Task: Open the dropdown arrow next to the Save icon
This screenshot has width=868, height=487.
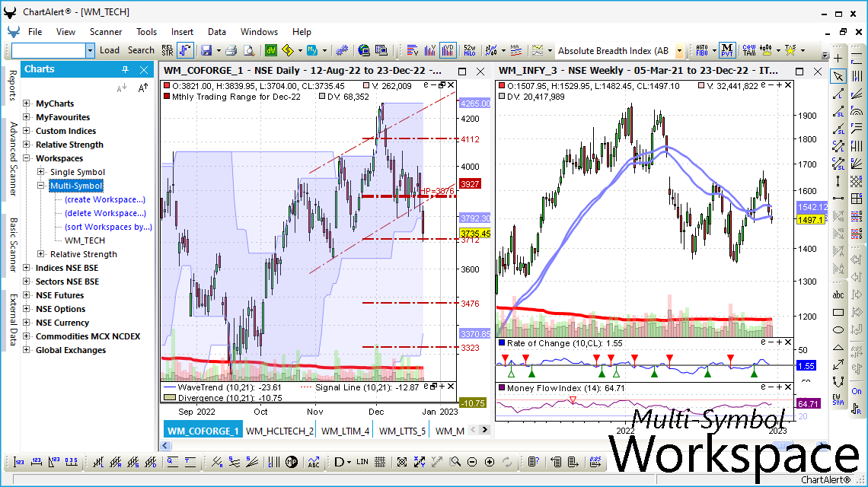Action: click(x=219, y=50)
